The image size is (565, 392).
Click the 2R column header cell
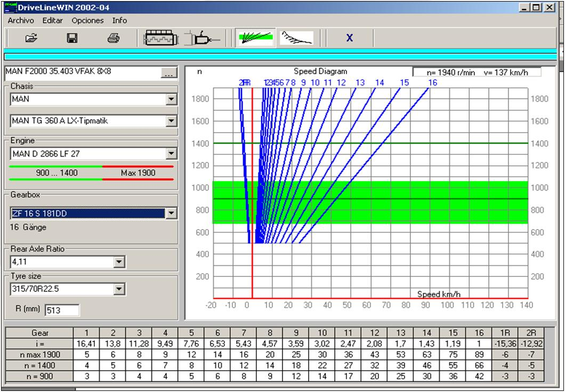click(x=531, y=333)
